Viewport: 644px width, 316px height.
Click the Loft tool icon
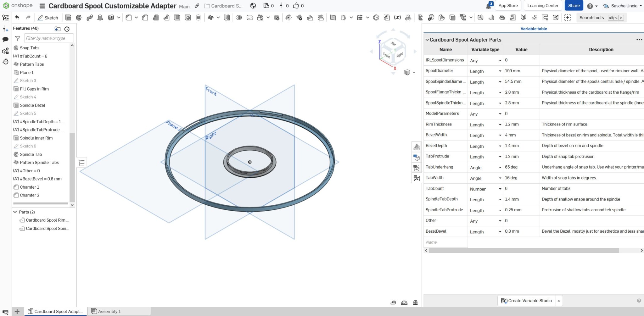100,18
